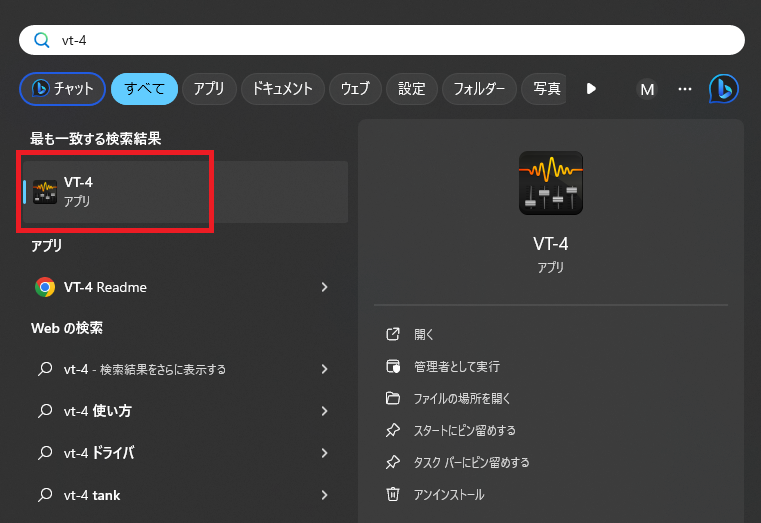Click the VT-4 app icon in best match
Image resolution: width=761 pixels, height=523 pixels.
45,192
